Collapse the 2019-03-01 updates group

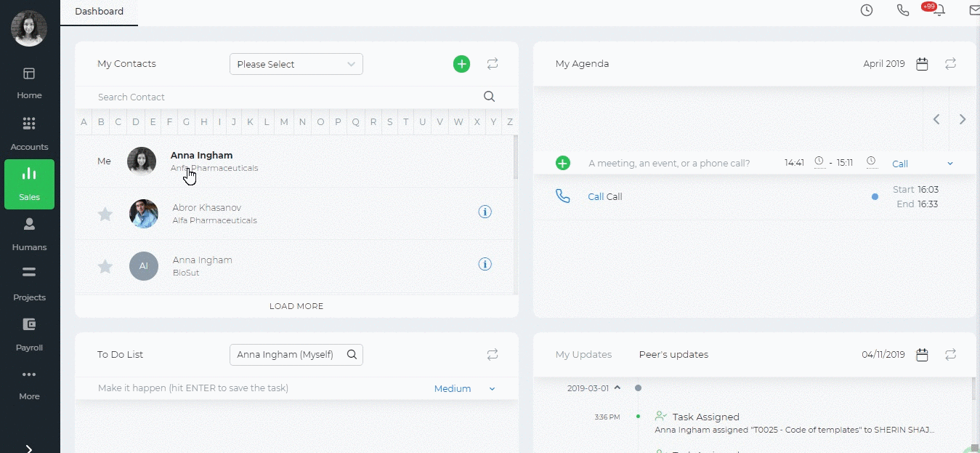coord(617,388)
